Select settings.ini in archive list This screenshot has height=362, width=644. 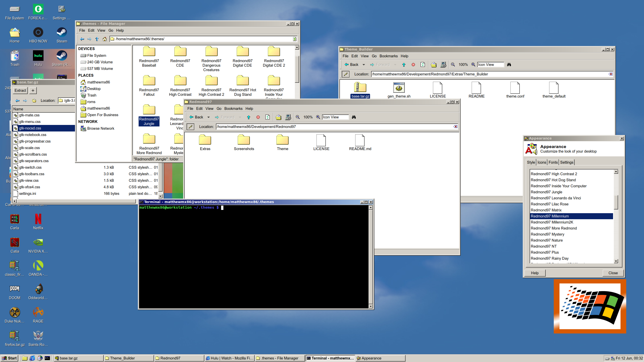click(86, 194)
